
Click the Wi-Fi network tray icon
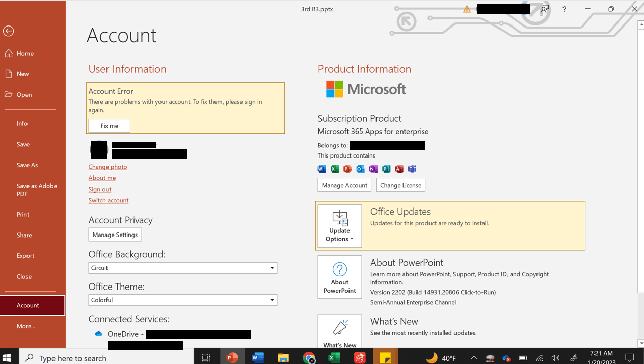click(x=540, y=358)
